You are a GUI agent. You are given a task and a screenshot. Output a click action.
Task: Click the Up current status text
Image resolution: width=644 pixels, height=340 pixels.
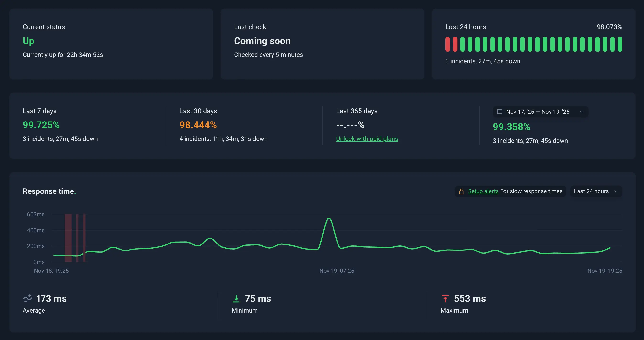click(28, 41)
